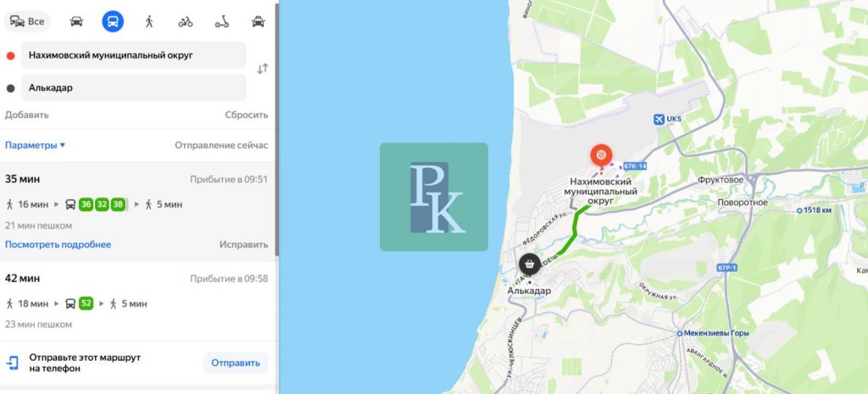Open Отправление сейчас departure time selector
Image resolution: width=868 pixels, height=394 pixels.
221,146
